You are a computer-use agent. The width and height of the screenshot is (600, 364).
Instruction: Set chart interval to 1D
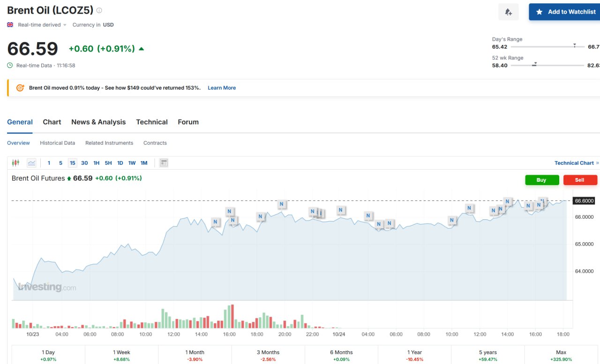(120, 163)
